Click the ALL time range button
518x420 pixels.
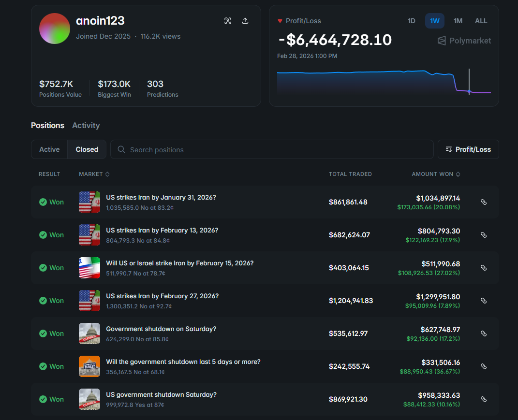point(481,21)
